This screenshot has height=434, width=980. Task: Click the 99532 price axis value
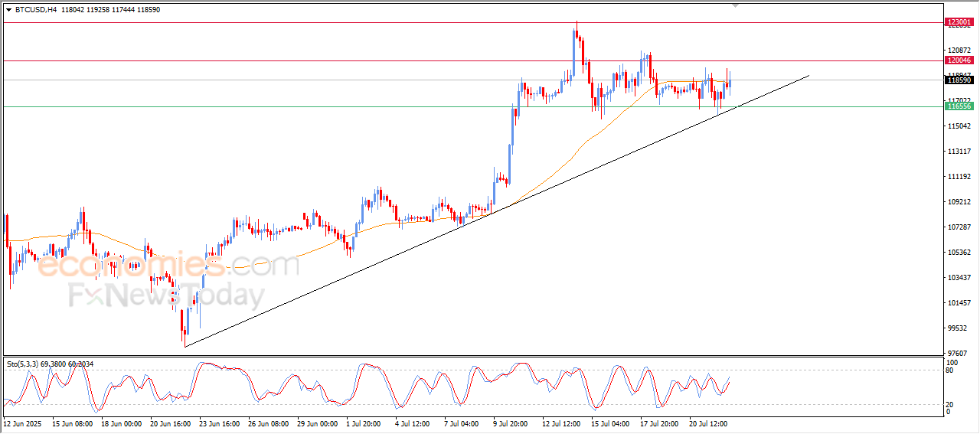coord(959,328)
